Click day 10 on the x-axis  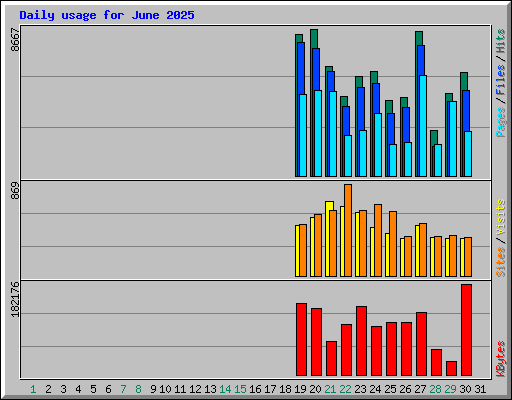pyautogui.click(x=165, y=389)
